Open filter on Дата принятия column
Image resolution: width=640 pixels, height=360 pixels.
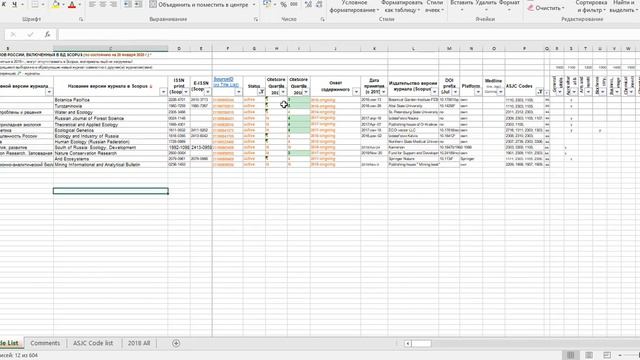click(x=383, y=92)
